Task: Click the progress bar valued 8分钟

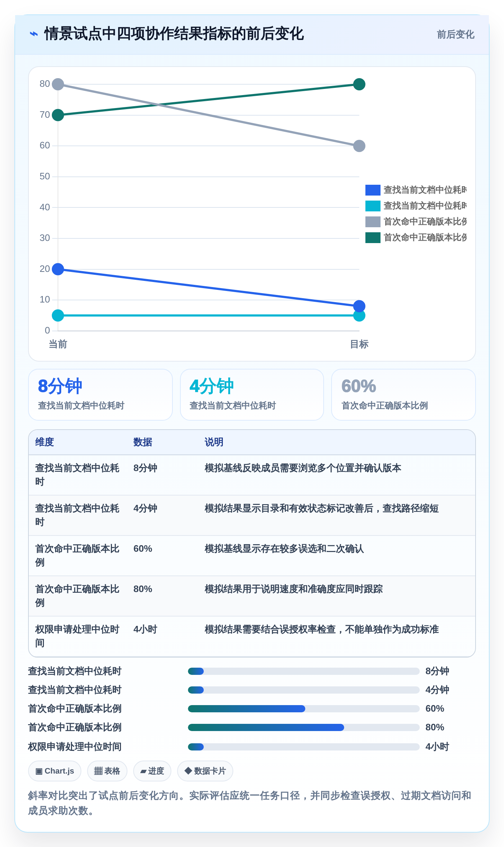Action: [x=304, y=671]
